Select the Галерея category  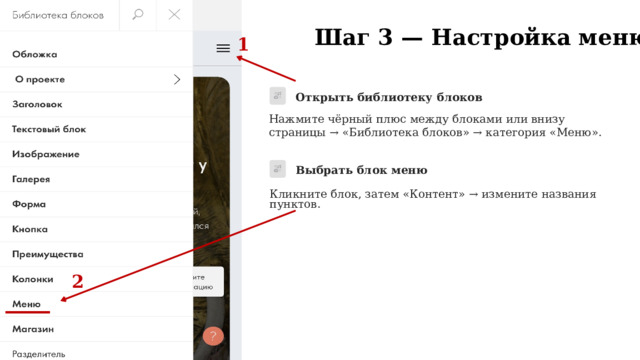click(96, 179)
